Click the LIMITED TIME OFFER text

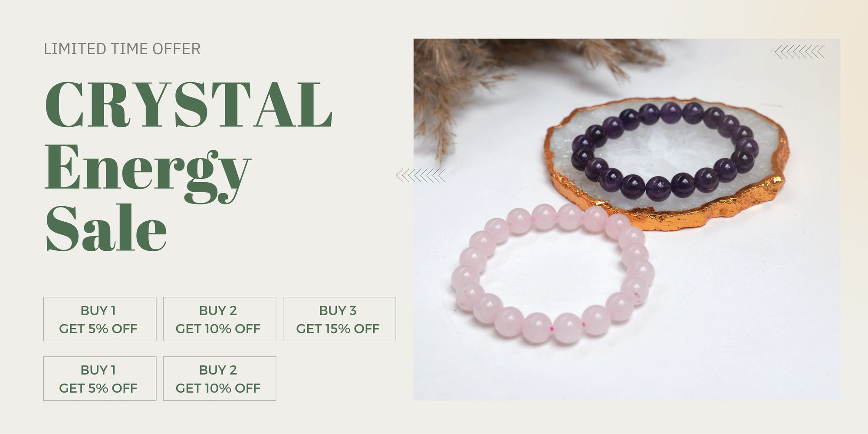coord(122,49)
